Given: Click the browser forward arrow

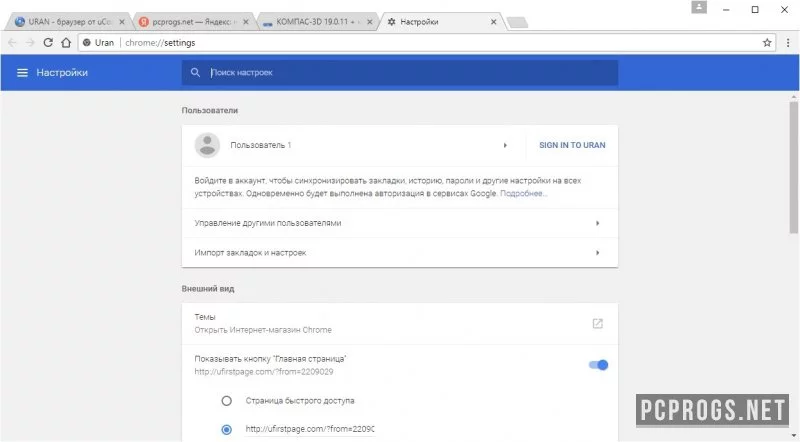Looking at the screenshot, I should point(30,43).
